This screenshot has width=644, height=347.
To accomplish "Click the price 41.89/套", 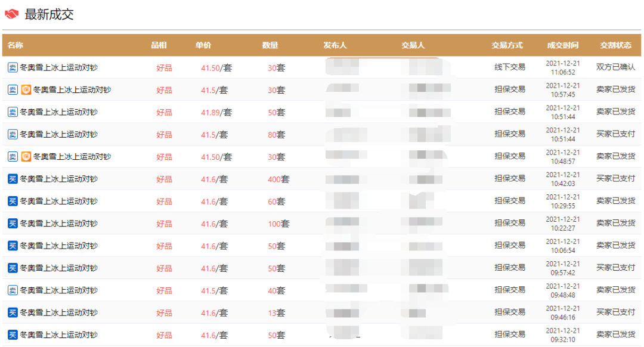I will 216,112.
